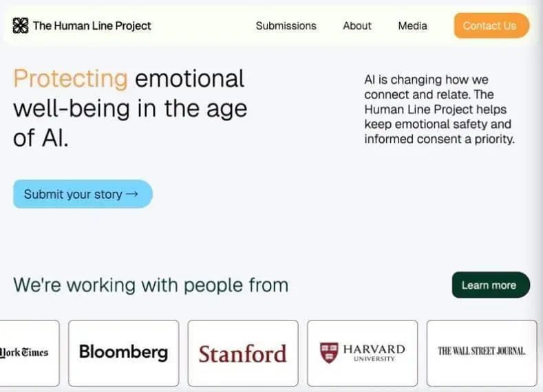Click the Stanford logo card
Viewport: 543px width, 392px height.
coord(242,353)
